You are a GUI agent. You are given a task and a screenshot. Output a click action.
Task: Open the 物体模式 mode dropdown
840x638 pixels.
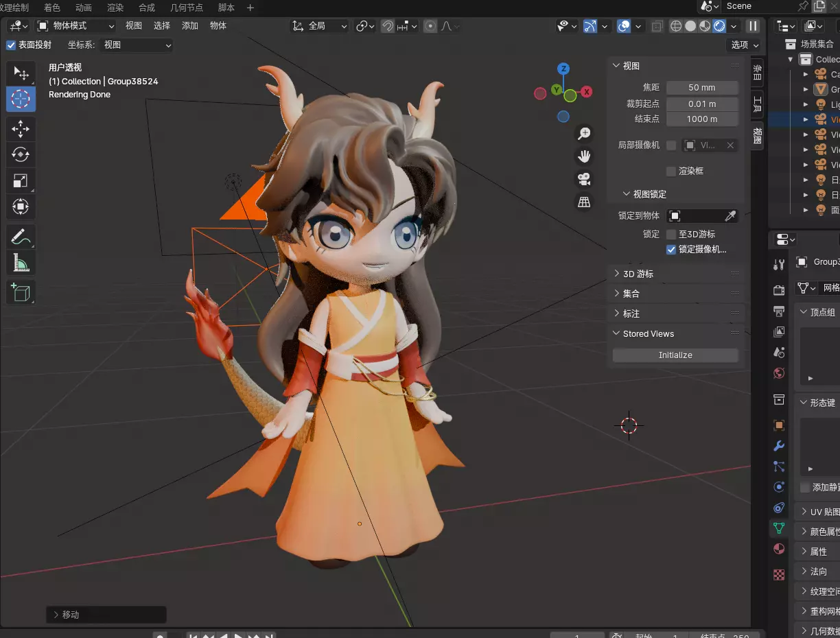[x=75, y=26]
